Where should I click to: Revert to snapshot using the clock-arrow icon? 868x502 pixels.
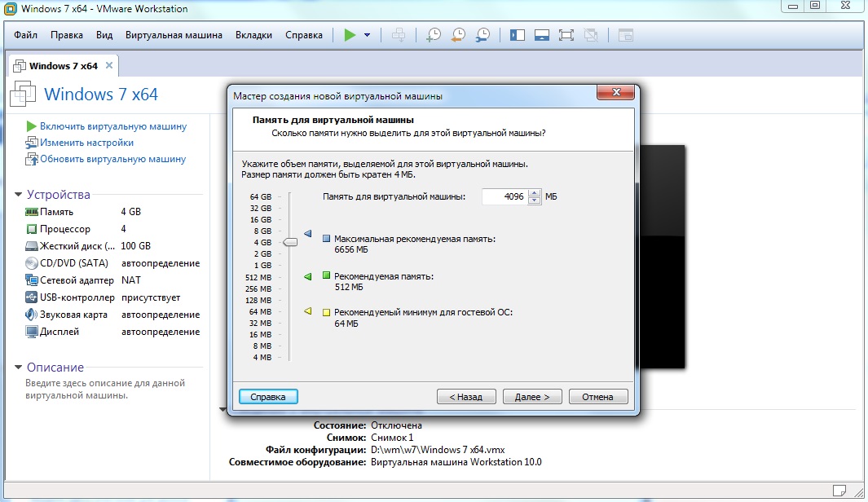pyautogui.click(x=458, y=35)
